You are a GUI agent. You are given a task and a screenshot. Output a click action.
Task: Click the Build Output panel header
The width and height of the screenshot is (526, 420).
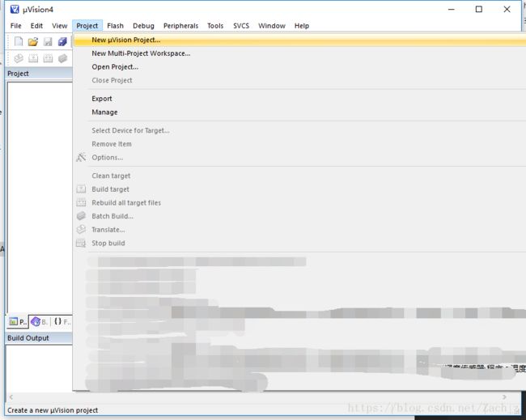(x=39, y=337)
